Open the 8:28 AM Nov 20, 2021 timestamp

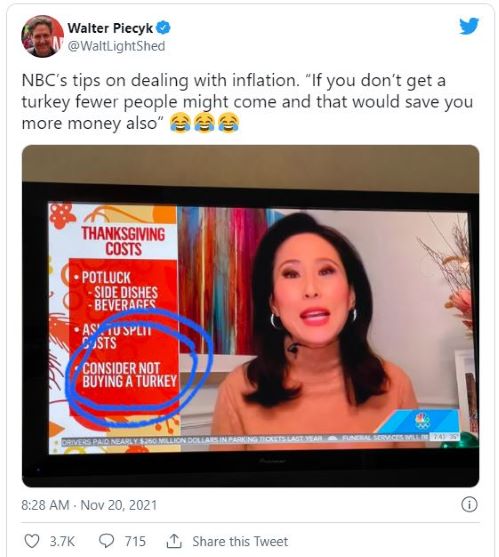point(89,505)
